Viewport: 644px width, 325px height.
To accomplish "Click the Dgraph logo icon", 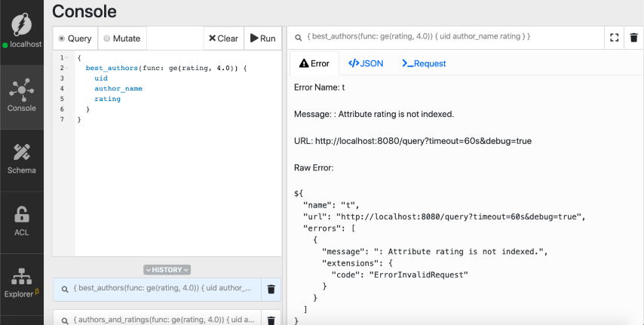I will click(22, 24).
